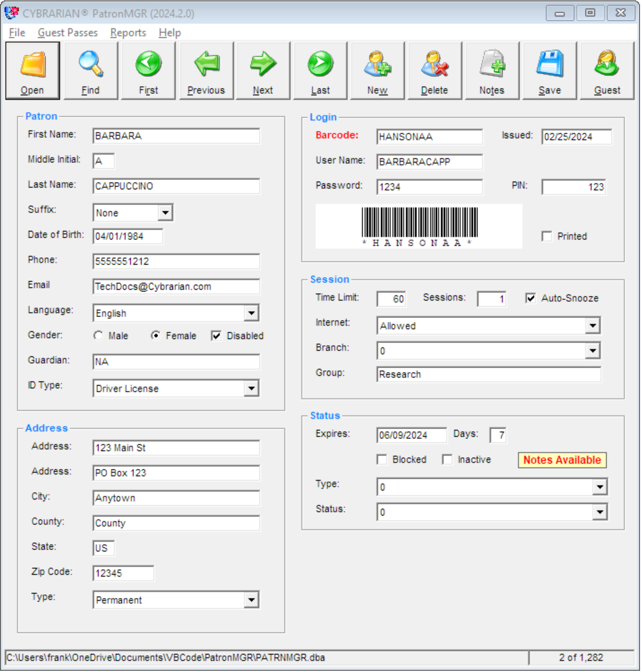The height and width of the screenshot is (672, 642).
Task: Expand the Internet dropdown showing Allowed
Action: click(593, 326)
